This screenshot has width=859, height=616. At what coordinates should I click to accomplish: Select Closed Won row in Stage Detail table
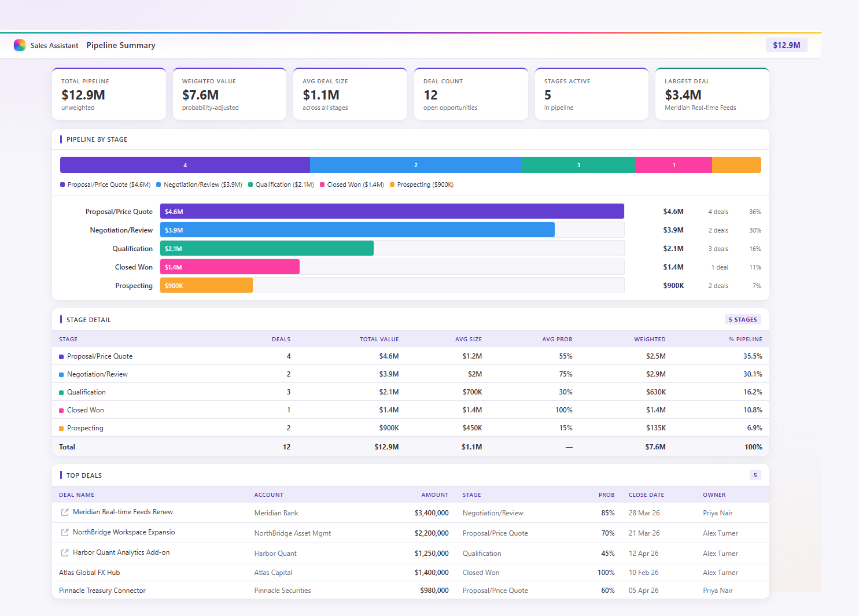[x=411, y=410]
